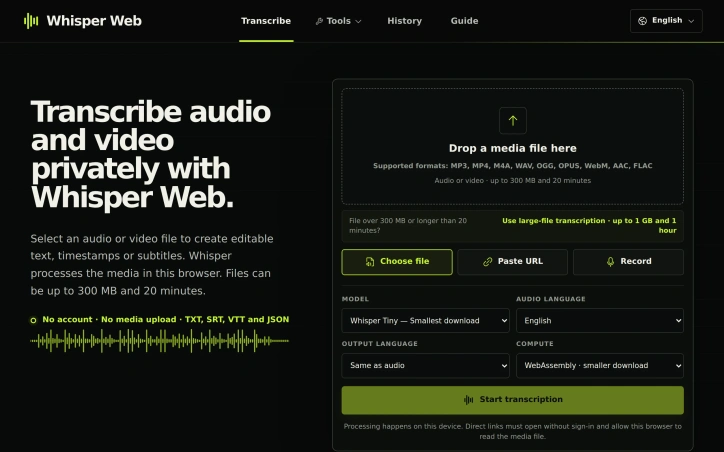724x452 pixels.
Task: Click the Whisper Web brand name
Action: [94, 21]
